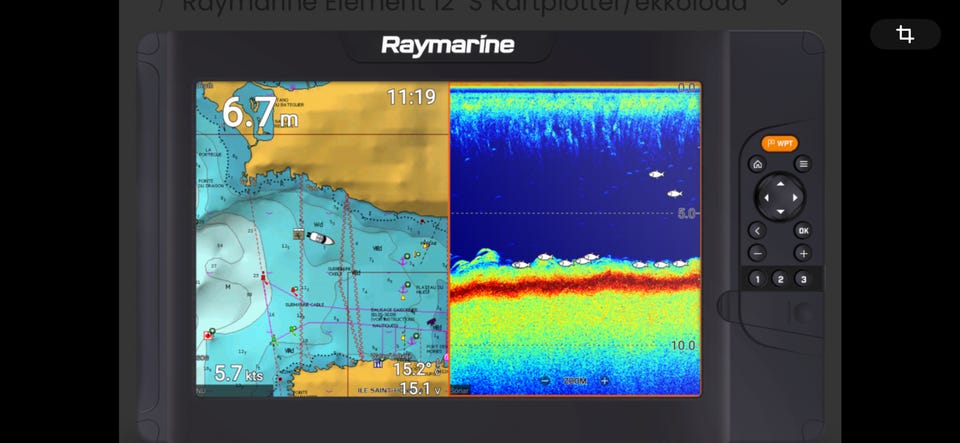Select the orange WPT waypoint button
The width and height of the screenshot is (960, 443).
tap(779, 144)
